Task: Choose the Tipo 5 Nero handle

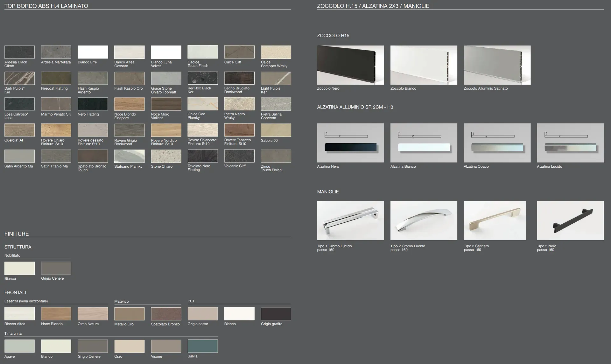Action: pyautogui.click(x=570, y=220)
